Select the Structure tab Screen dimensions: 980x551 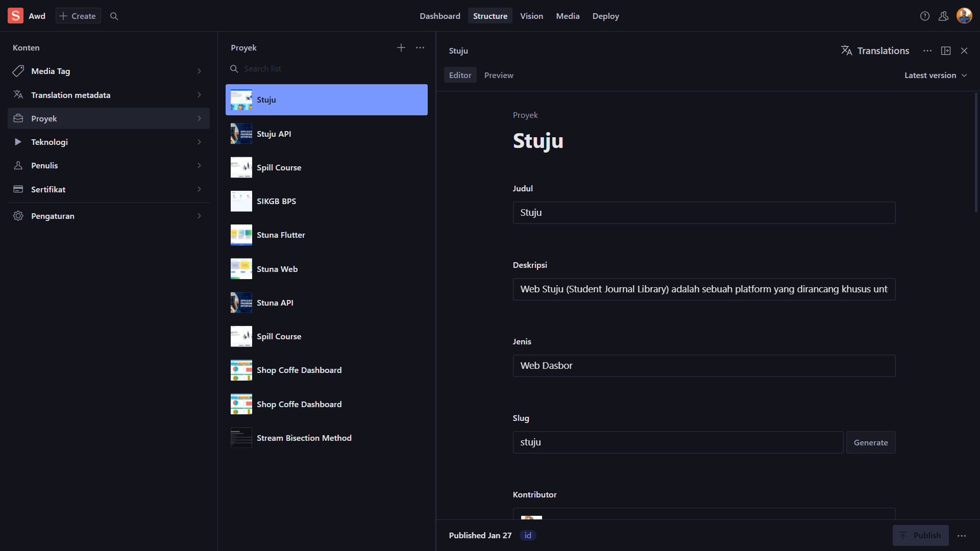point(490,16)
